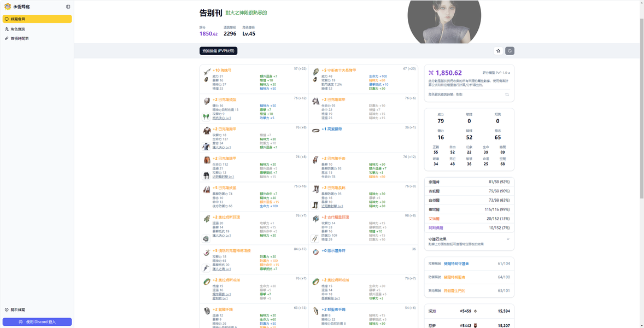Viewport: 644px width, 328px height.
Task: Click the +5 巴克隆披風 cape icon
Action: click(207, 190)
